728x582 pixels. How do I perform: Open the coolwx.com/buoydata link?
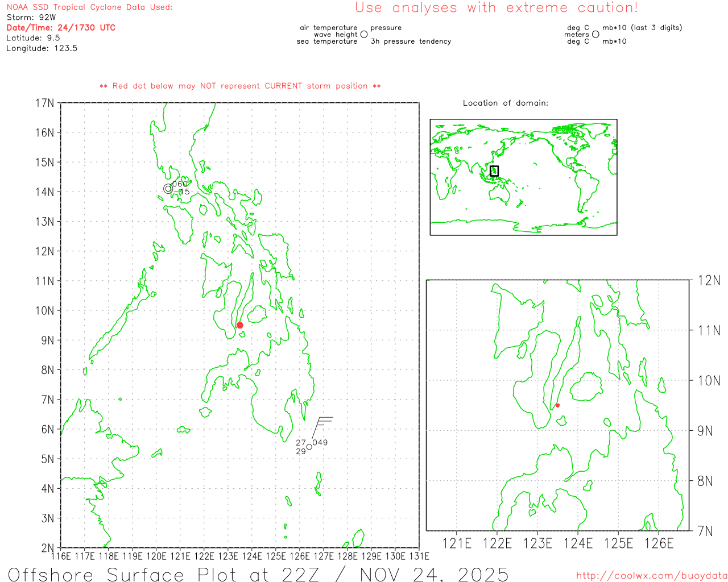(x=652, y=576)
